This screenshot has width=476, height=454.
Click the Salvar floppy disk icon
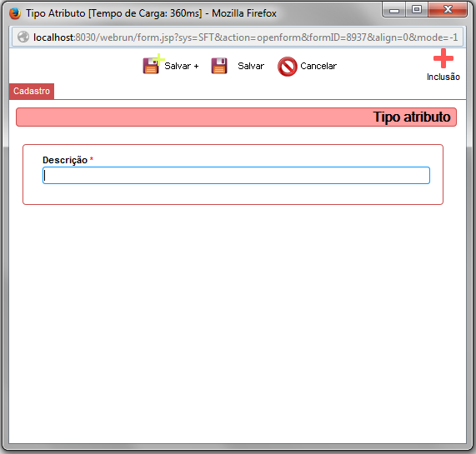point(219,66)
